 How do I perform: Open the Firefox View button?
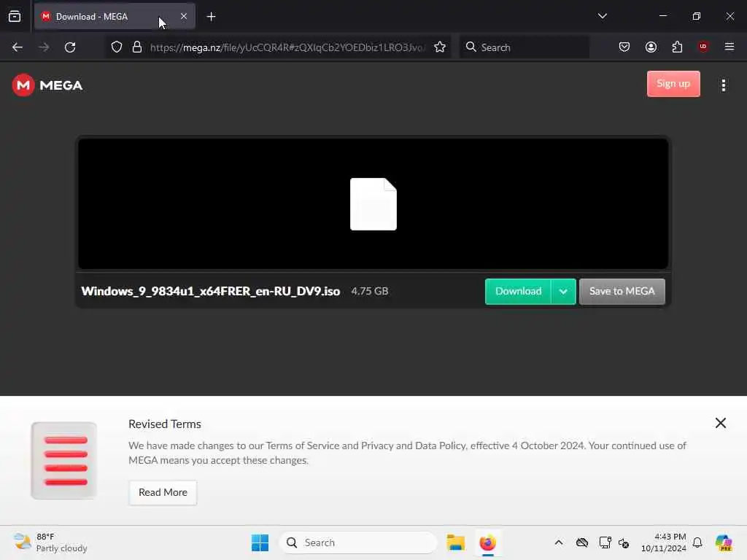(x=15, y=17)
